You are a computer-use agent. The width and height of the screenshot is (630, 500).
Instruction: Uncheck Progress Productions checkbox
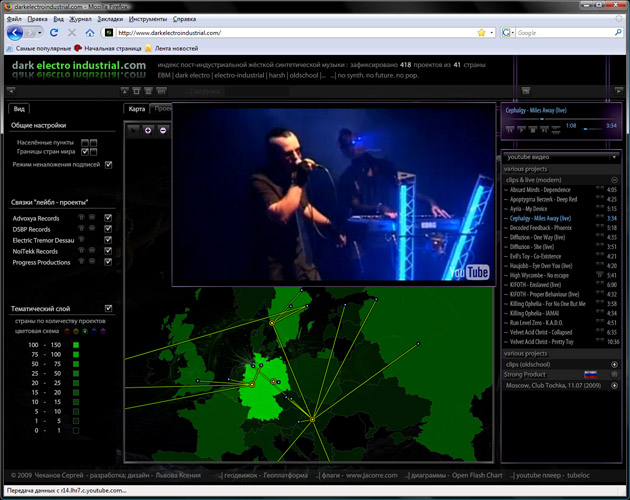[x=108, y=261]
